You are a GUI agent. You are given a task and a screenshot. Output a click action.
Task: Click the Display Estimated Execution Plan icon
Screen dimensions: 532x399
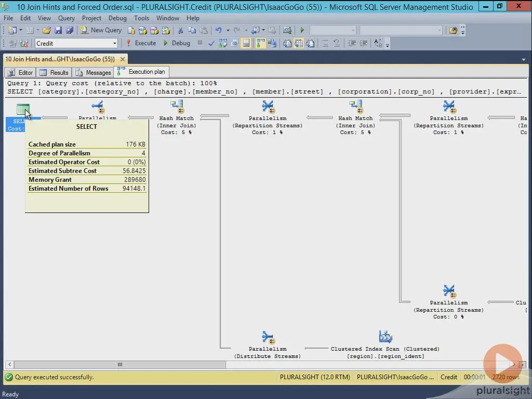point(222,43)
